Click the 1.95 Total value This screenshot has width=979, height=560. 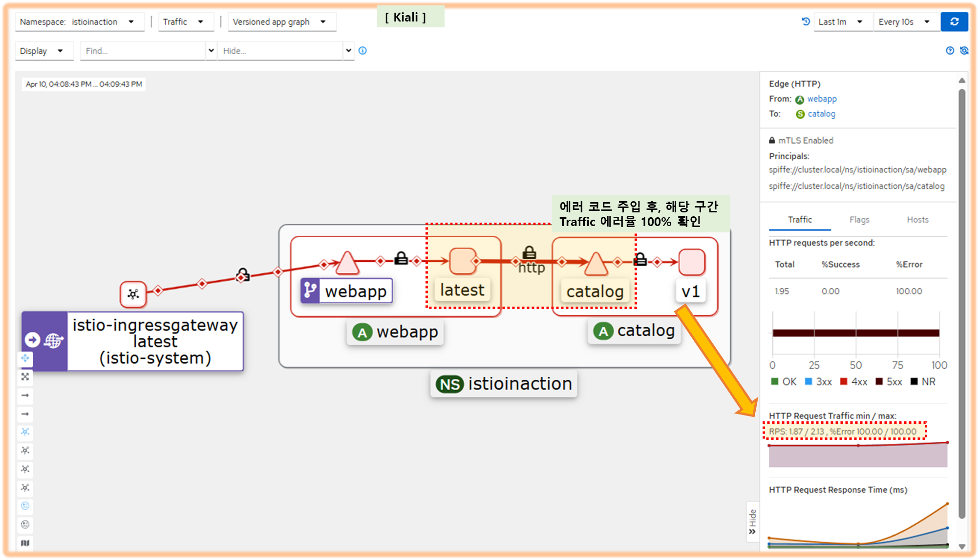pos(782,291)
